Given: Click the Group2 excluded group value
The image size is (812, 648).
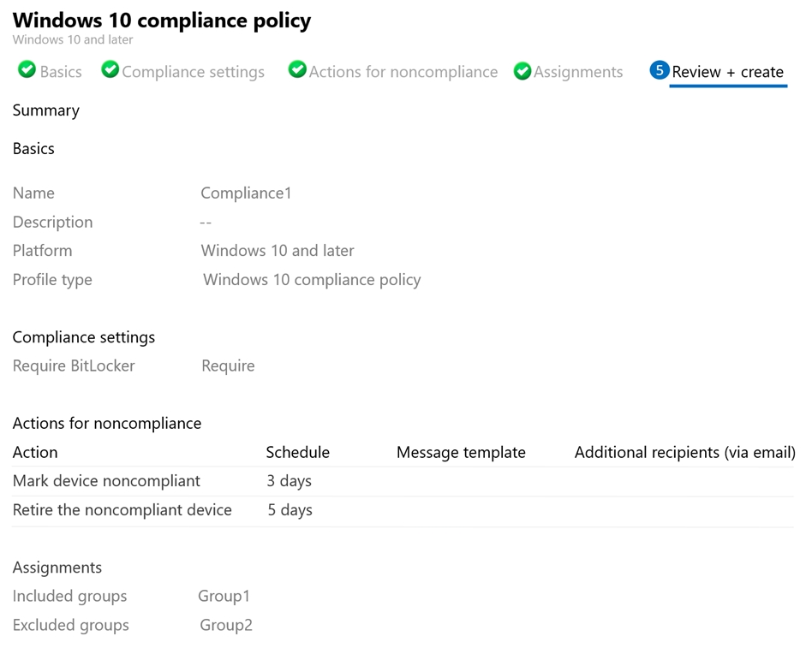Looking at the screenshot, I should click(226, 625).
